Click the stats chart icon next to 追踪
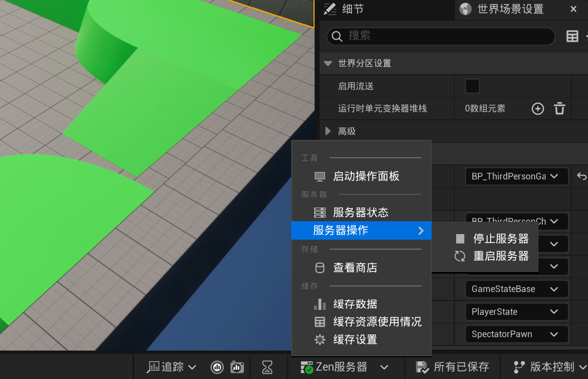The width and height of the screenshot is (588, 379). click(217, 367)
